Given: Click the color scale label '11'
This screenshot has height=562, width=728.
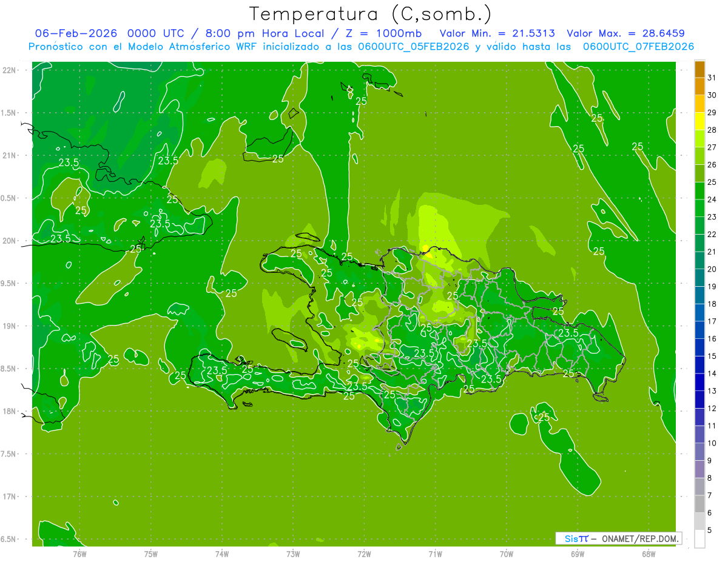Looking at the screenshot, I should tap(712, 426).
